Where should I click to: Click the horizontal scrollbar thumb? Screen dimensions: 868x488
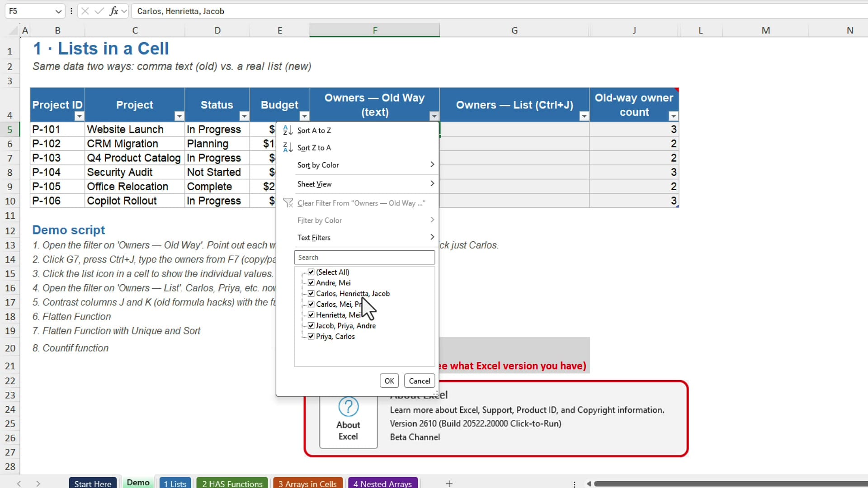731,483
